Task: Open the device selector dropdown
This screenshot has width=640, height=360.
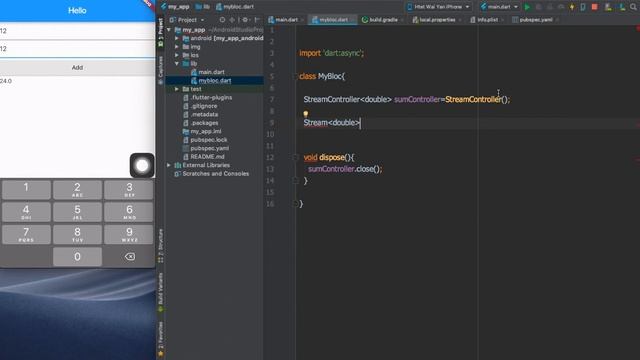Action: [x=438, y=7]
